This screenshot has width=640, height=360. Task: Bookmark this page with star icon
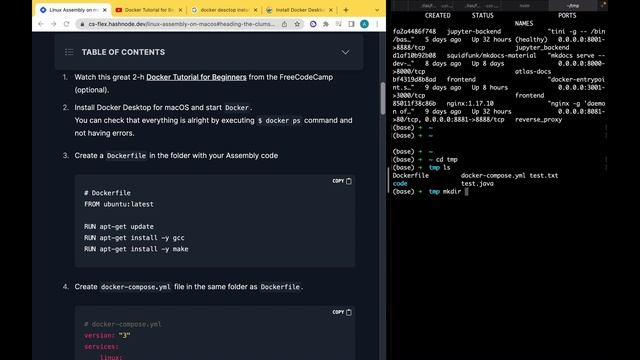tap(297, 24)
